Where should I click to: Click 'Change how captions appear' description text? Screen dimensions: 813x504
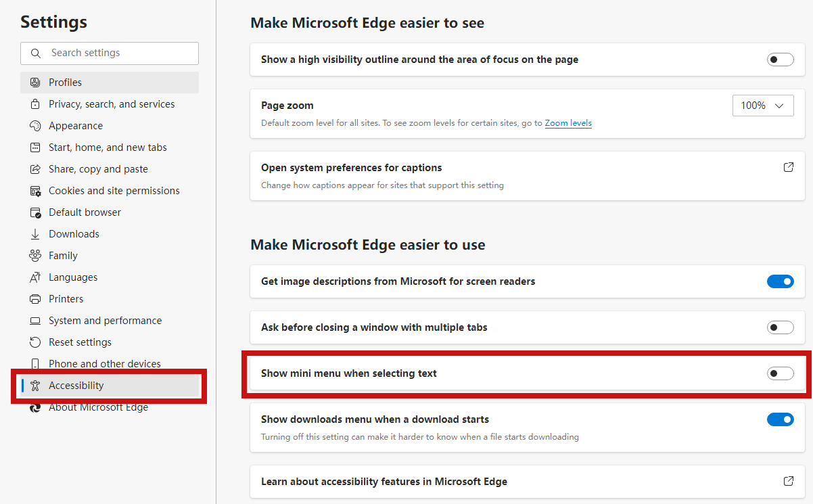[382, 185]
